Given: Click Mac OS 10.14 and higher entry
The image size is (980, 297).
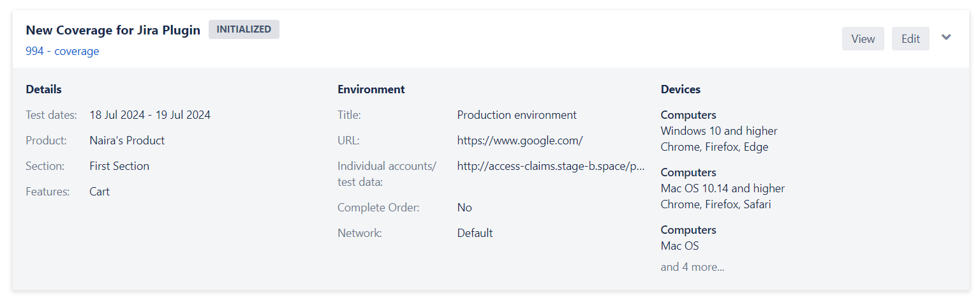Looking at the screenshot, I should (723, 188).
